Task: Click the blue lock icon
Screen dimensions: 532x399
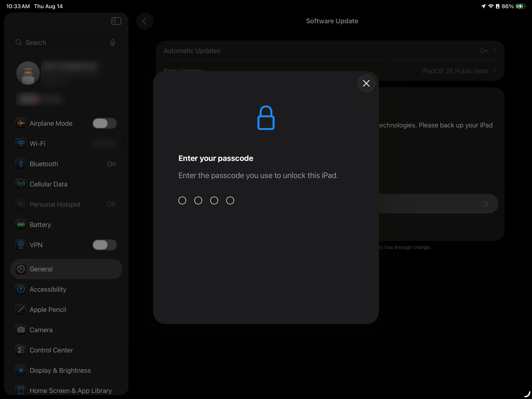Action: (x=266, y=118)
